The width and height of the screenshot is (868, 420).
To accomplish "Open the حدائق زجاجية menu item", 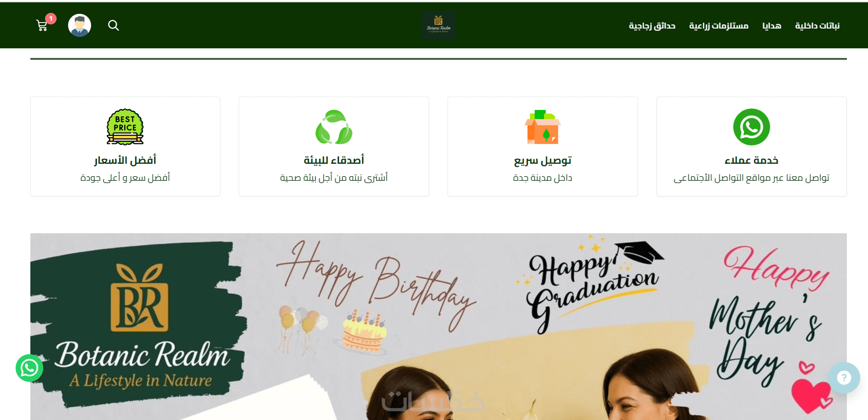I will point(652,26).
